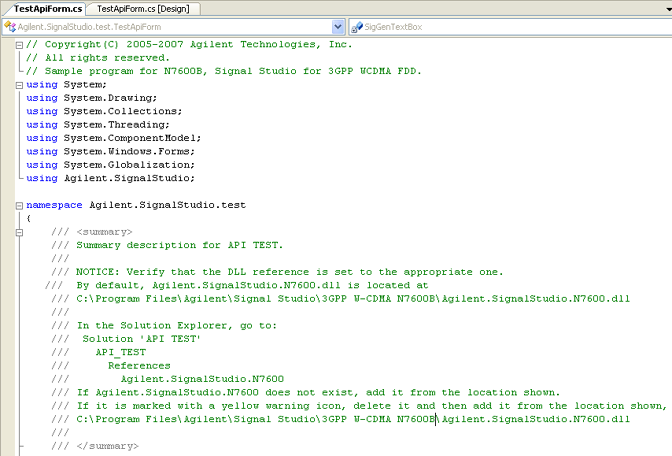The image size is (672, 456).
Task: Click the 'does not exist, add it' comment line
Action: pos(306,393)
